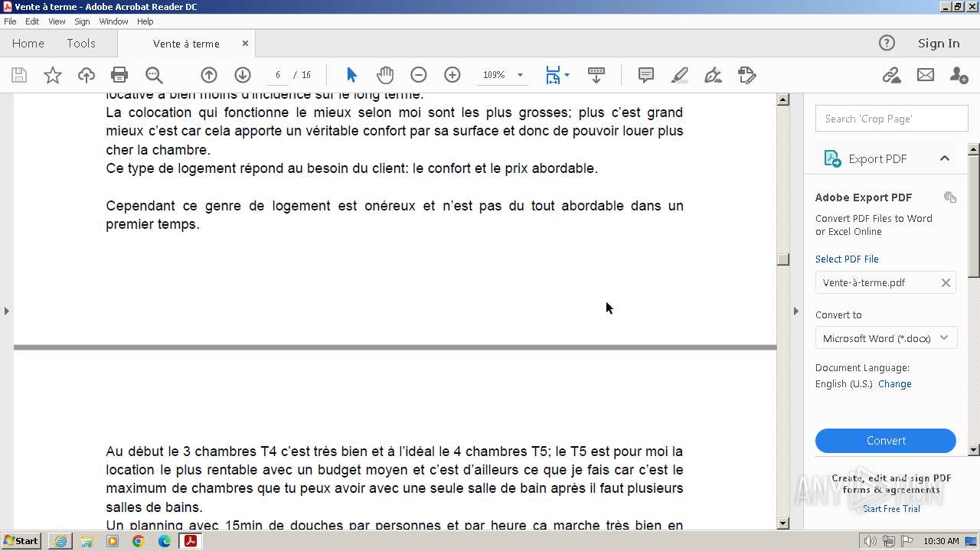The image size is (980, 551).
Task: Open the View menu
Action: click(57, 21)
